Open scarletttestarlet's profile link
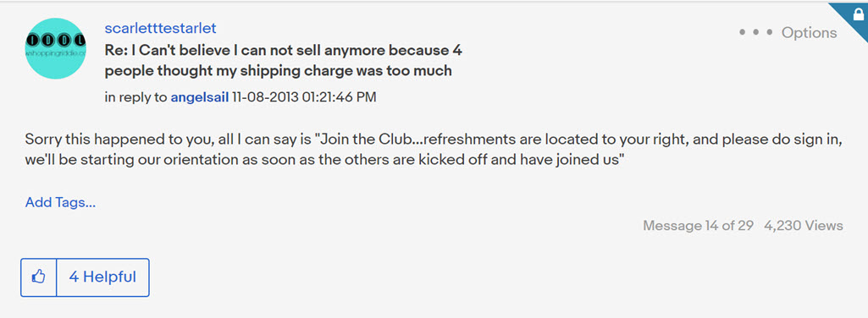This screenshot has height=318, width=868. (x=160, y=28)
